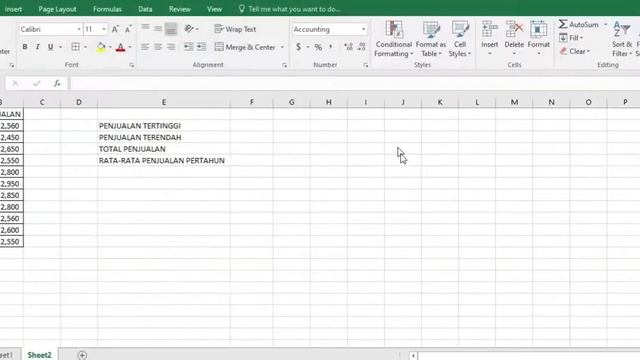Align text left
Image resolution: width=640 pixels, height=360 pixels.
point(145,47)
